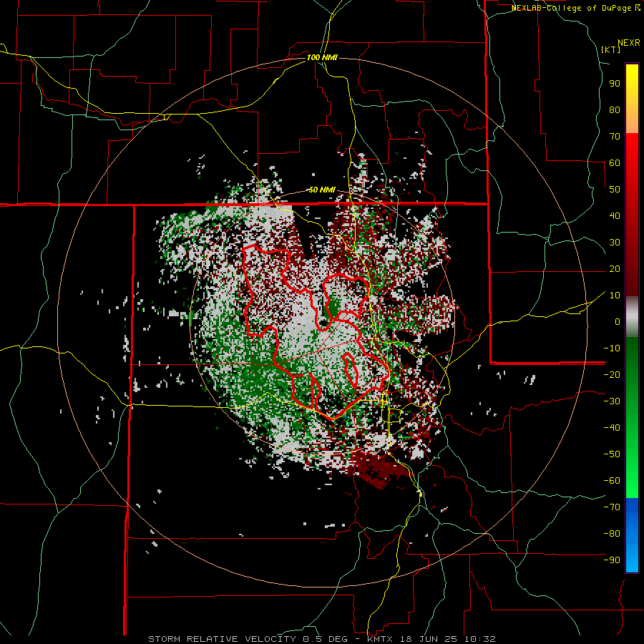This screenshot has height=644, width=644.
Task: Click the -90 value on the velocity scale
Action: pos(612,560)
